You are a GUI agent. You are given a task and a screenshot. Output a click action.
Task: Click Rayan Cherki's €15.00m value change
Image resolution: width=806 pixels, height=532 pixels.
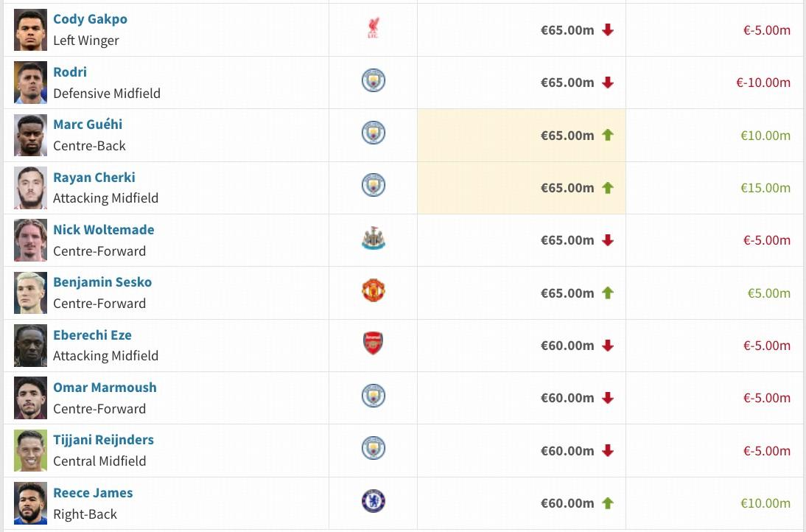coord(765,188)
